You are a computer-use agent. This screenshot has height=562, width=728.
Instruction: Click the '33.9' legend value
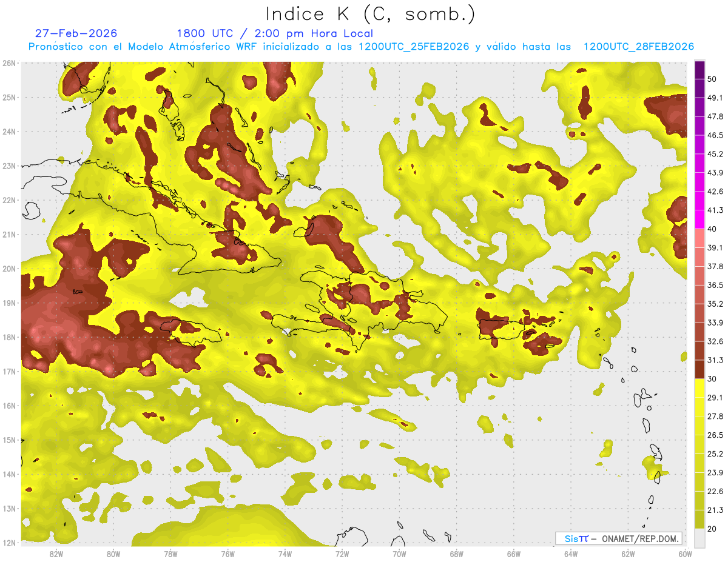(715, 323)
